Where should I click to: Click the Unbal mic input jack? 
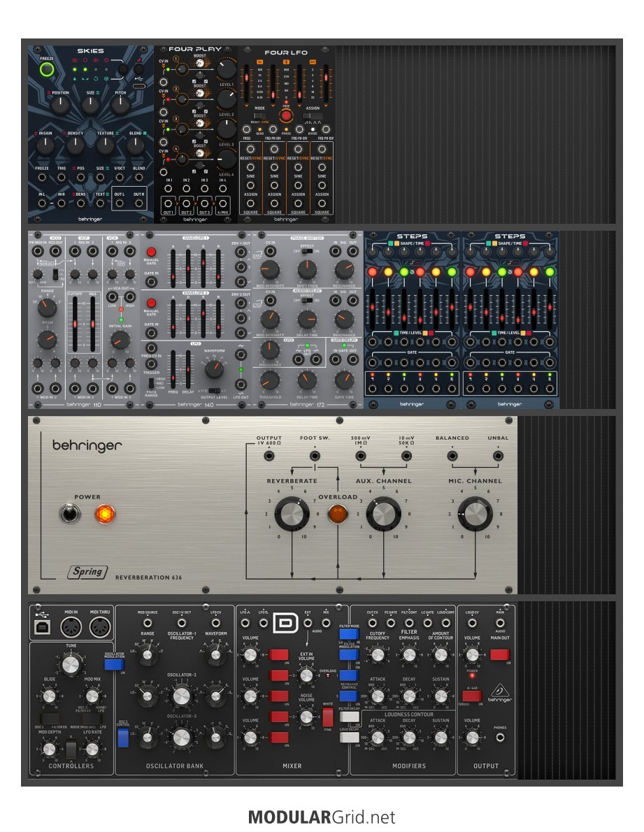pyautogui.click(x=498, y=456)
